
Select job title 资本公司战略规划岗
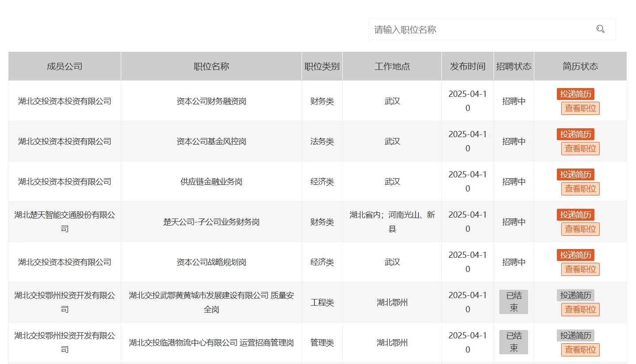[x=211, y=262]
